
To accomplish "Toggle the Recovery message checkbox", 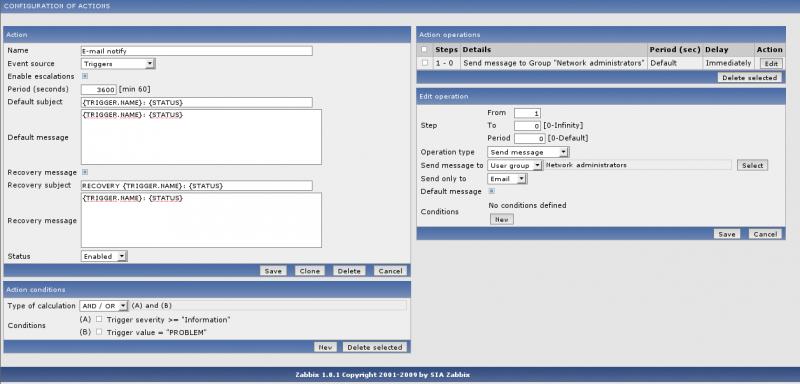I will (x=85, y=172).
